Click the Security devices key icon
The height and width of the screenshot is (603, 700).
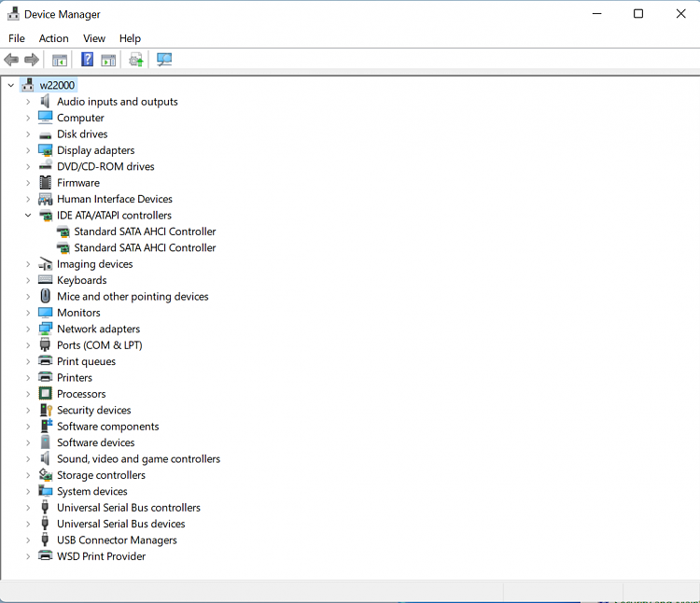tap(46, 410)
